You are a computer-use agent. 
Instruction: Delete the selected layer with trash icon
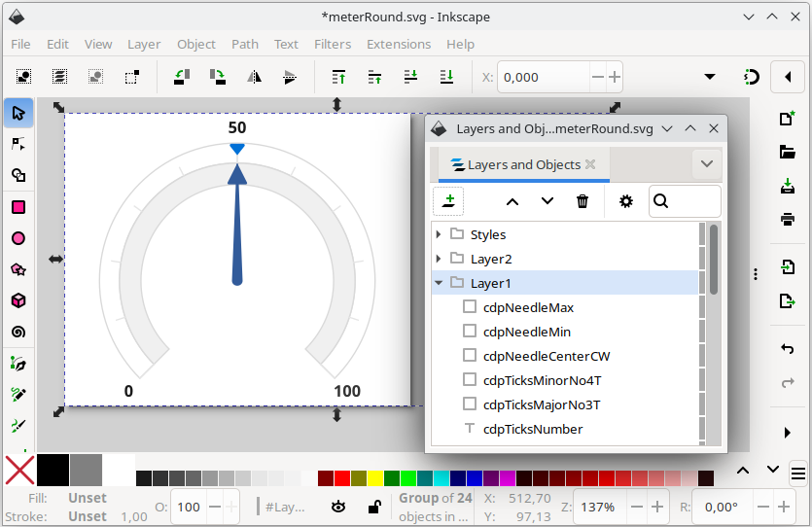(583, 201)
